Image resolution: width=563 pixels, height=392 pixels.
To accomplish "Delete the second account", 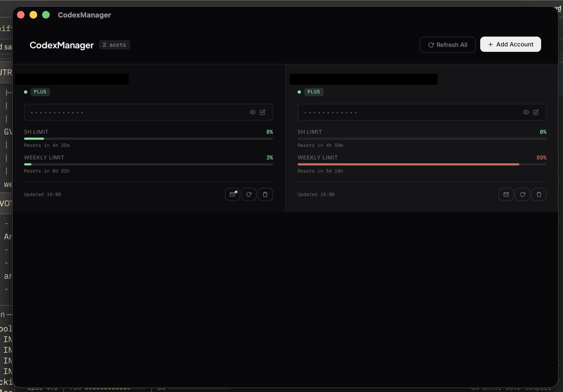I will point(539,194).
